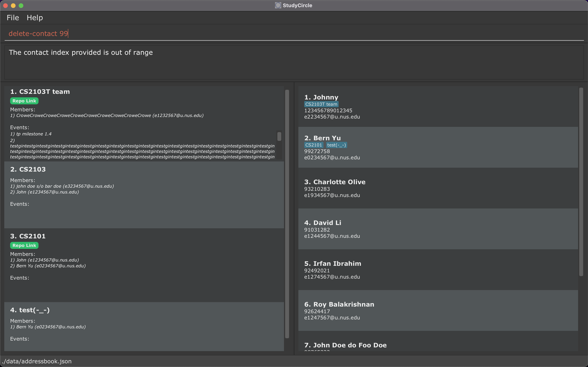588x367 pixels.
Task: Click the CS2103T team inner events scrollbar
Action: click(x=279, y=136)
